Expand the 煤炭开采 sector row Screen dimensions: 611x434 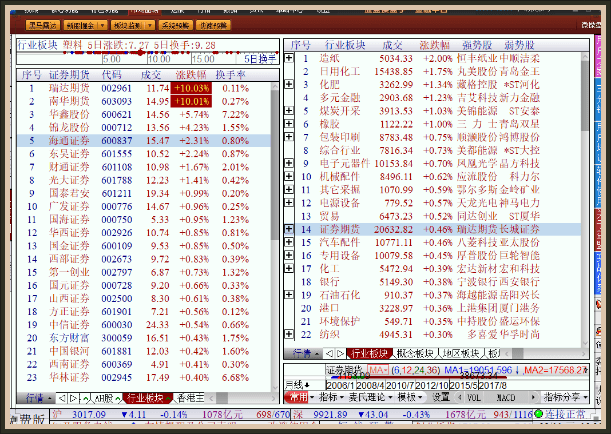pyautogui.click(x=289, y=111)
